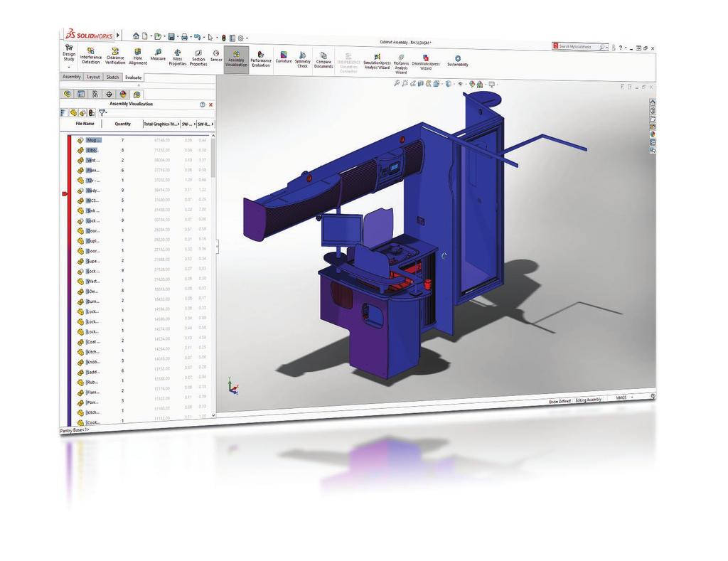Screen dimensions: 728x561
Task: Select the 'Sink...' component row
Action: 141,210
